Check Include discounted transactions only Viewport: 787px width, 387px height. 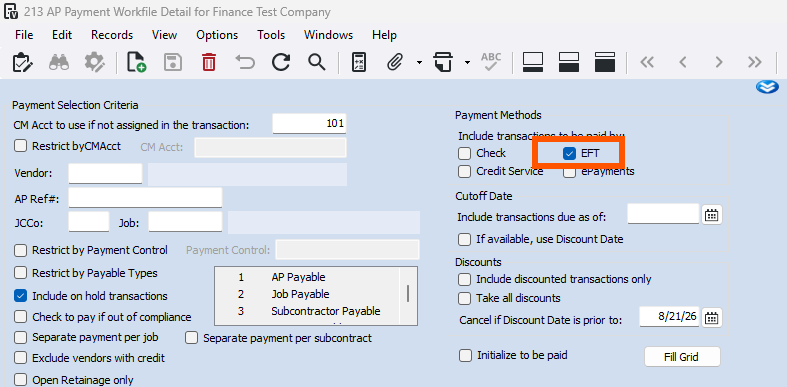tap(464, 279)
